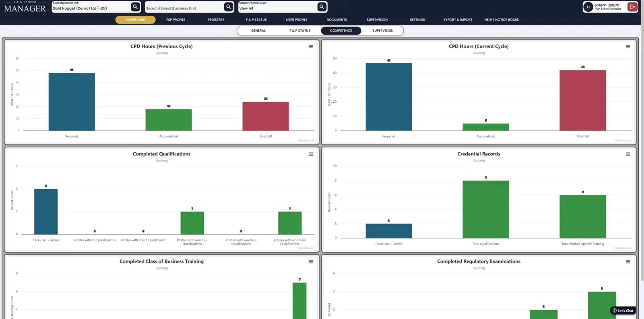
Task: Switch to the Supervision dashboard sub-tab
Action: [383, 31]
